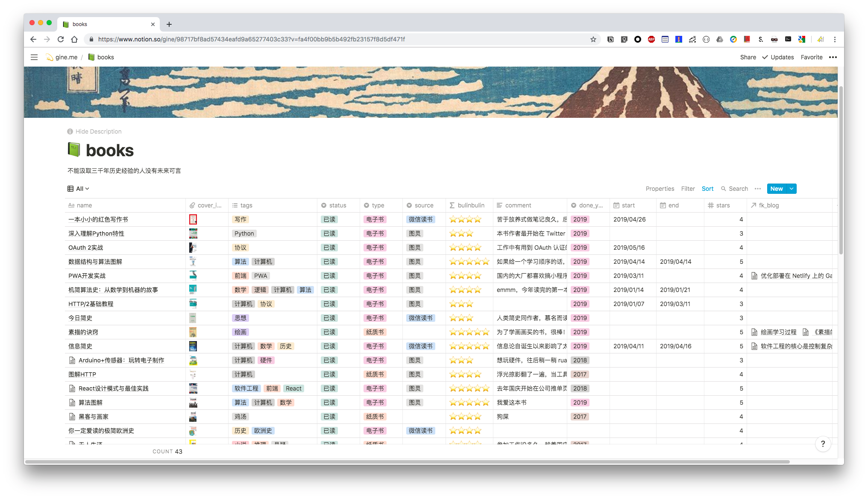Click the Search magnifier in the table toolbar
Image resolution: width=868 pixels, height=499 pixels.
(x=724, y=189)
